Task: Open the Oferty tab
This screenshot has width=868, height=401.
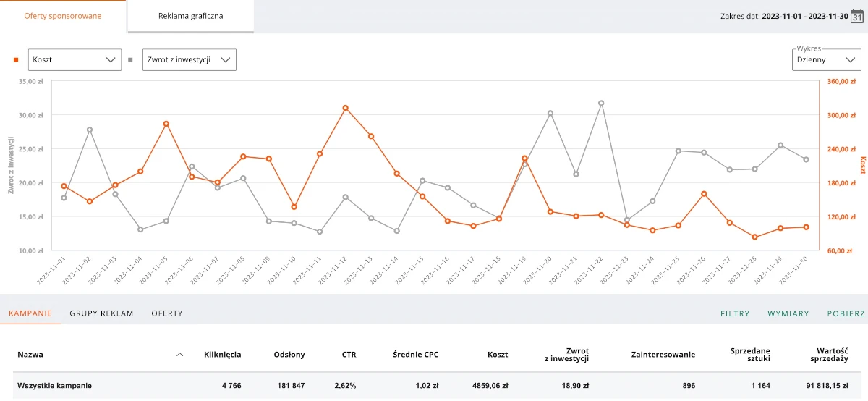Action: (167, 313)
